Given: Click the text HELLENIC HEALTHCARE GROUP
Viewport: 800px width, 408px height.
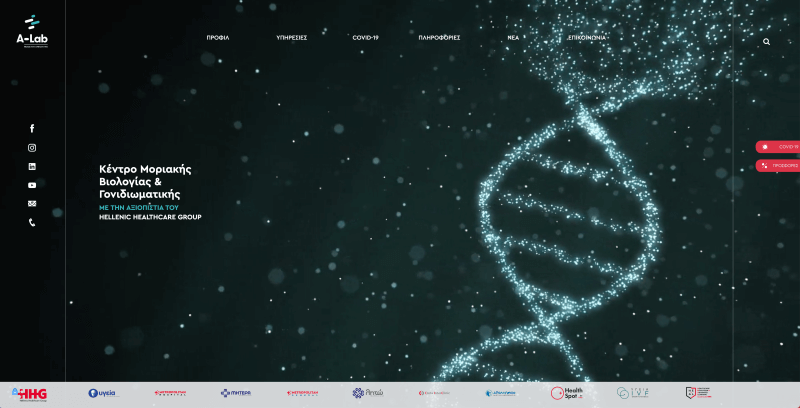Looking at the screenshot, I should tap(150, 217).
